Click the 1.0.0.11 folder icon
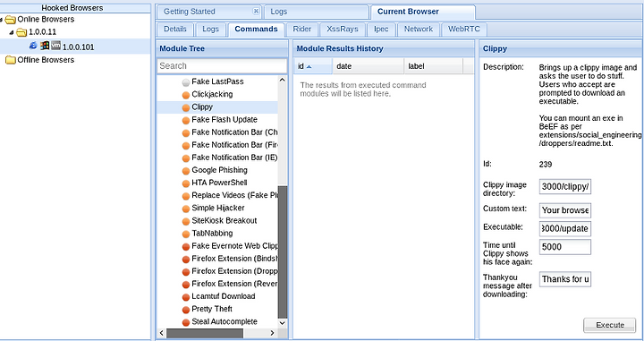The image size is (644, 341). (21, 32)
